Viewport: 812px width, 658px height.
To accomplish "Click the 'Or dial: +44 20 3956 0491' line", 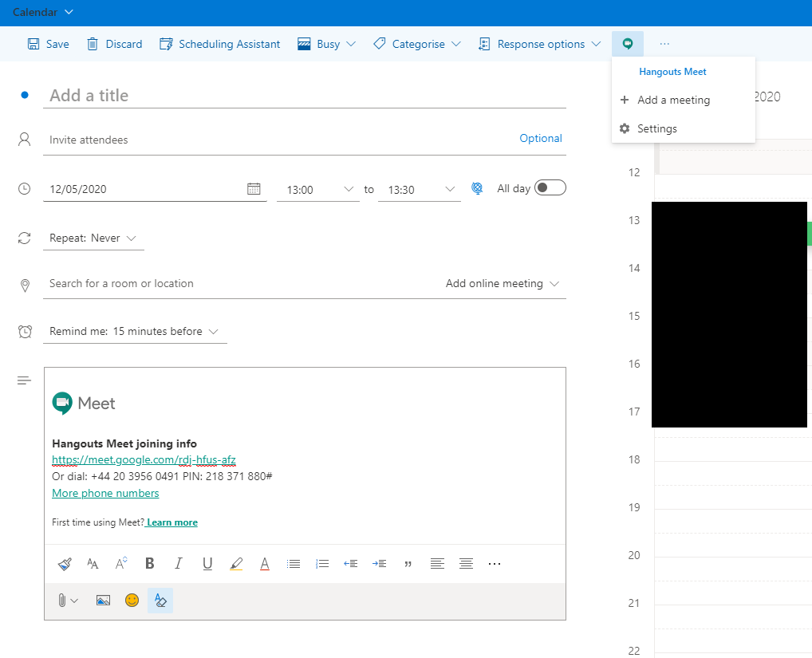I will [x=162, y=476].
